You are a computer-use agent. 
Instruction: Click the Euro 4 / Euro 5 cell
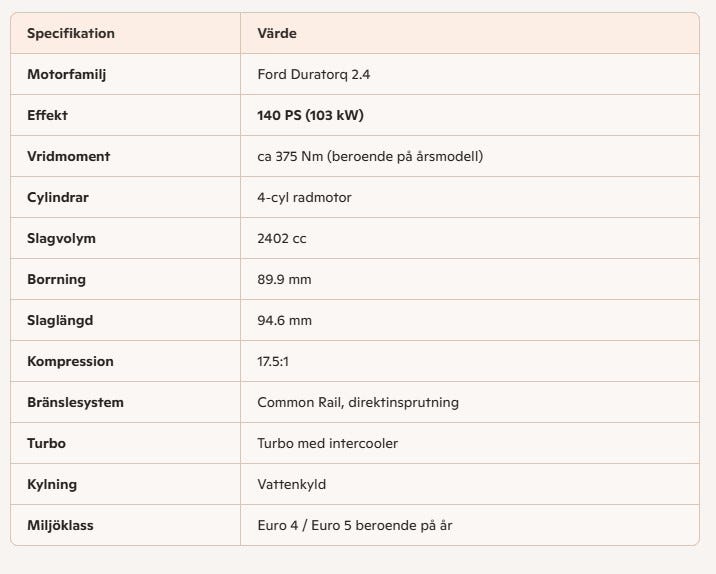coord(361,525)
